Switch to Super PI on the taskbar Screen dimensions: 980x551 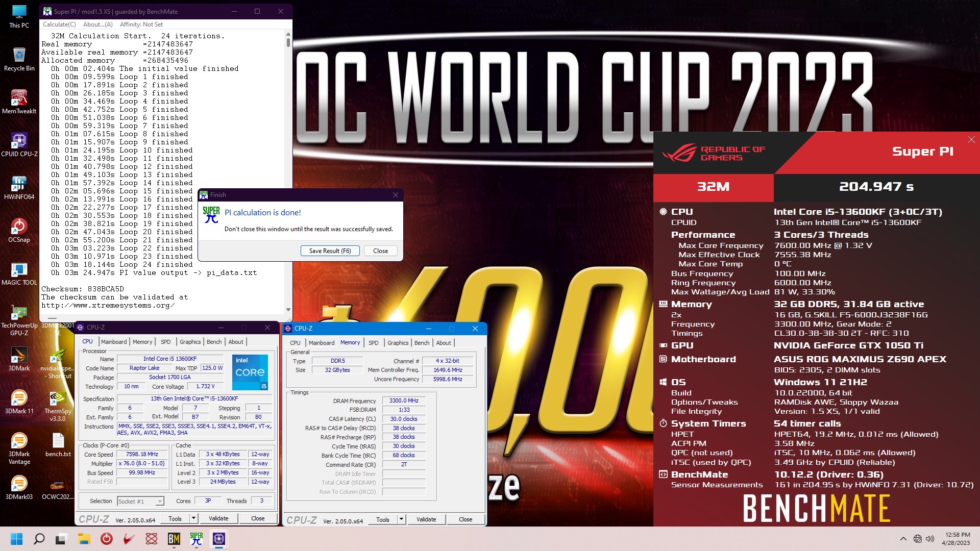[x=197, y=539]
